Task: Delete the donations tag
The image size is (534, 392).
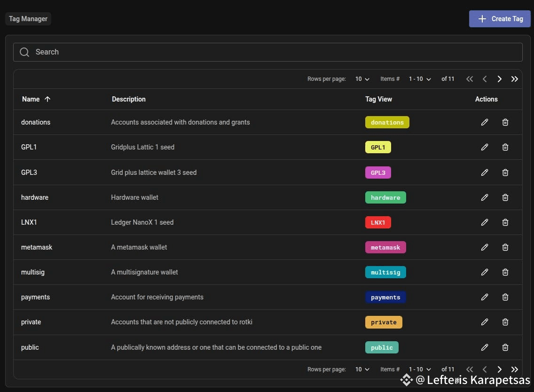Action: click(x=505, y=122)
